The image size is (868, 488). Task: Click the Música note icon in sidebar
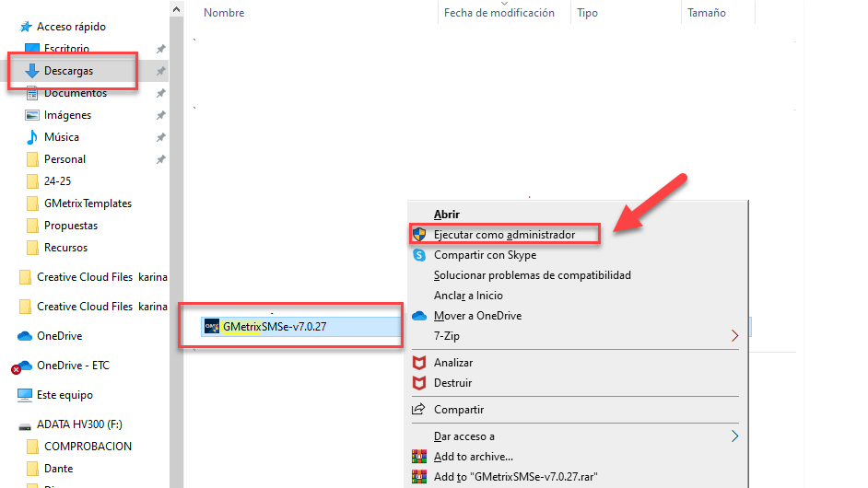click(32, 137)
